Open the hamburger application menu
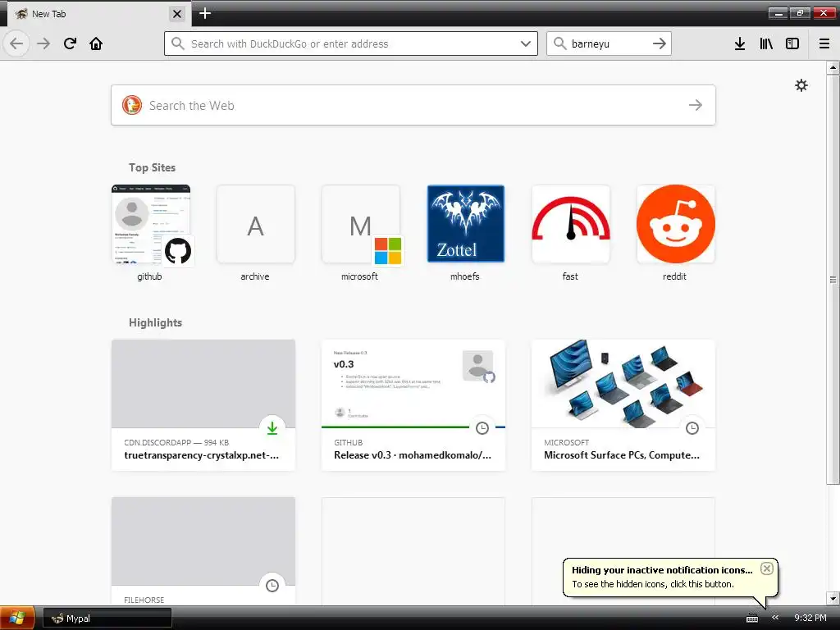This screenshot has width=840, height=630. click(824, 43)
